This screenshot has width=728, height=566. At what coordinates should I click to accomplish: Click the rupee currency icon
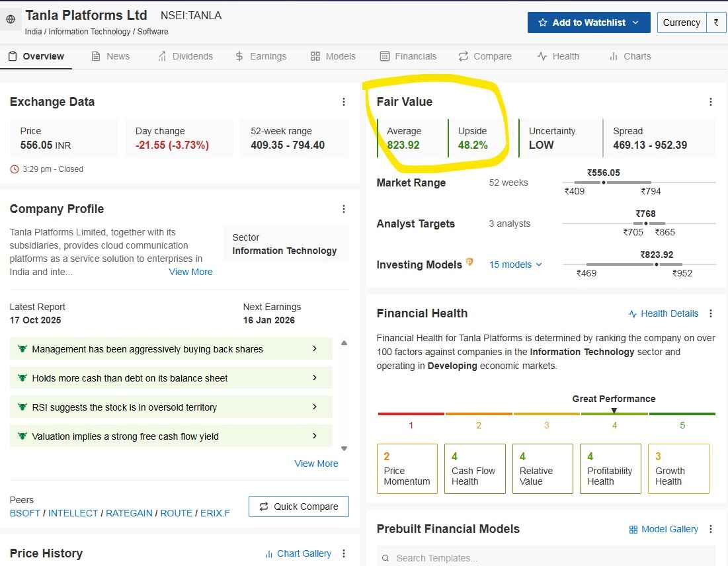(x=717, y=22)
